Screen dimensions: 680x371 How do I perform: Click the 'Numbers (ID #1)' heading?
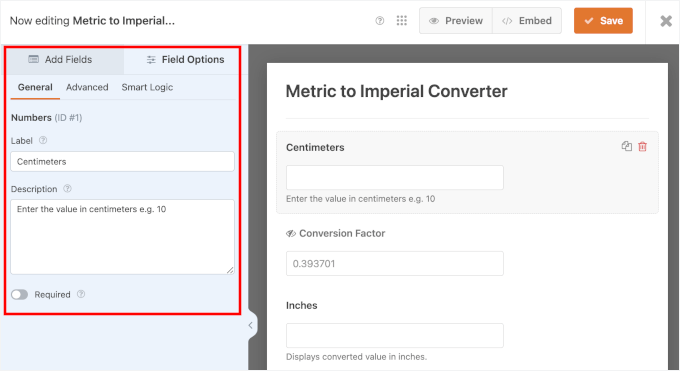(x=46, y=118)
